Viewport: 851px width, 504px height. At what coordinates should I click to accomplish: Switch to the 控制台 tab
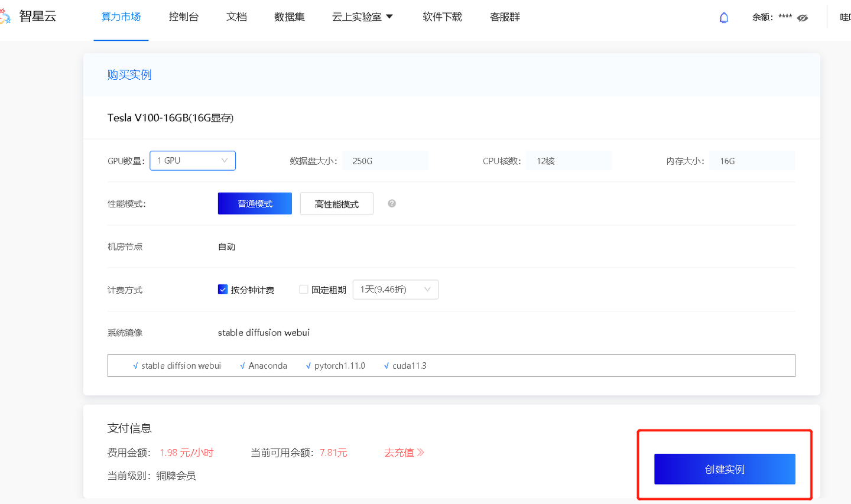coord(184,17)
